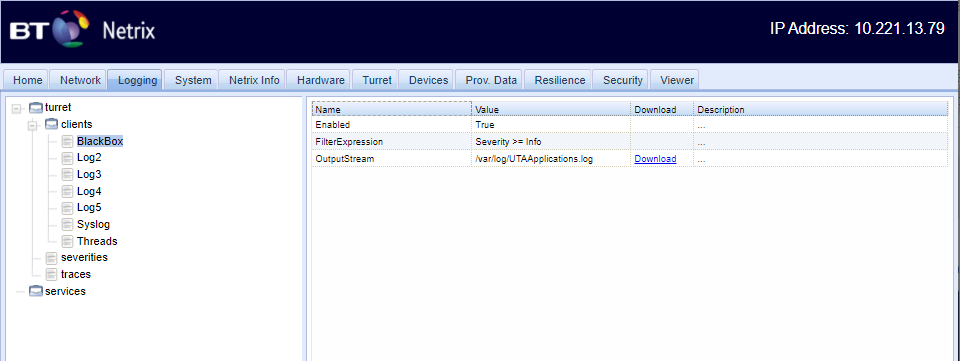Viewport: 960px width, 361px height.
Task: Open description ellipsis for Enabled row
Action: [701, 125]
